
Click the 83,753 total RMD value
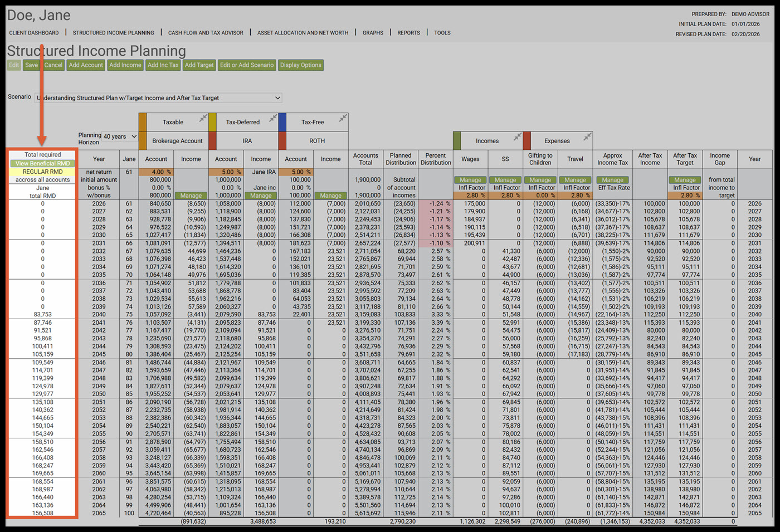tap(43, 315)
